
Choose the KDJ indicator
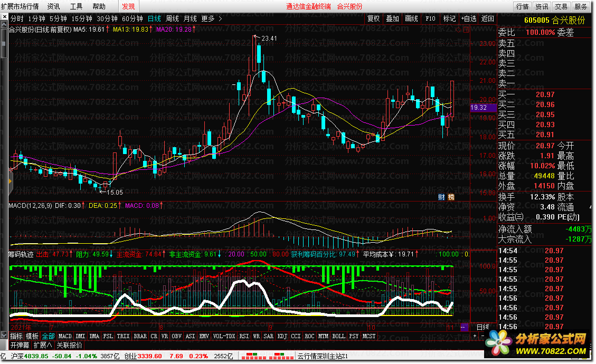(282, 336)
